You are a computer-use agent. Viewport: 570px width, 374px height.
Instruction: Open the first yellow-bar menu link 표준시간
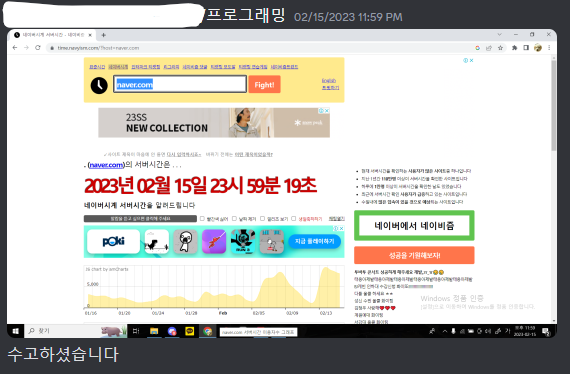tap(97, 67)
